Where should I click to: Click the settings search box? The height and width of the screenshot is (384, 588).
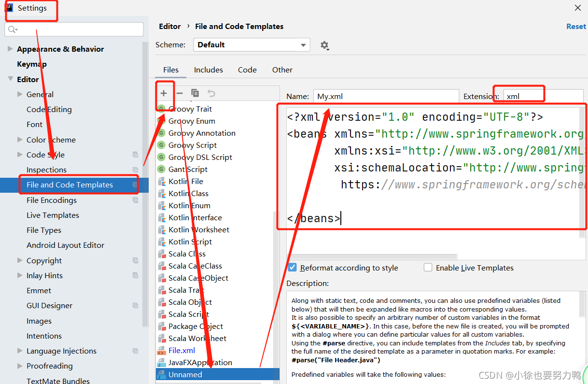point(74,29)
